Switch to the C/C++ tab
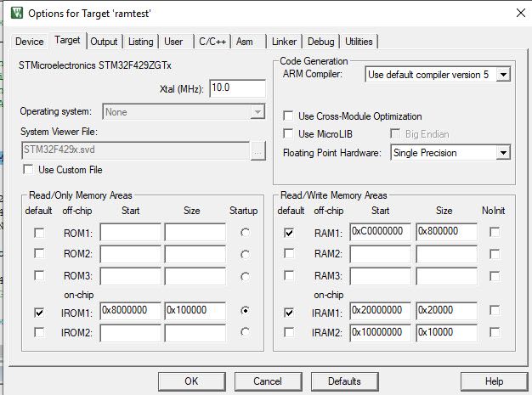 coord(212,42)
